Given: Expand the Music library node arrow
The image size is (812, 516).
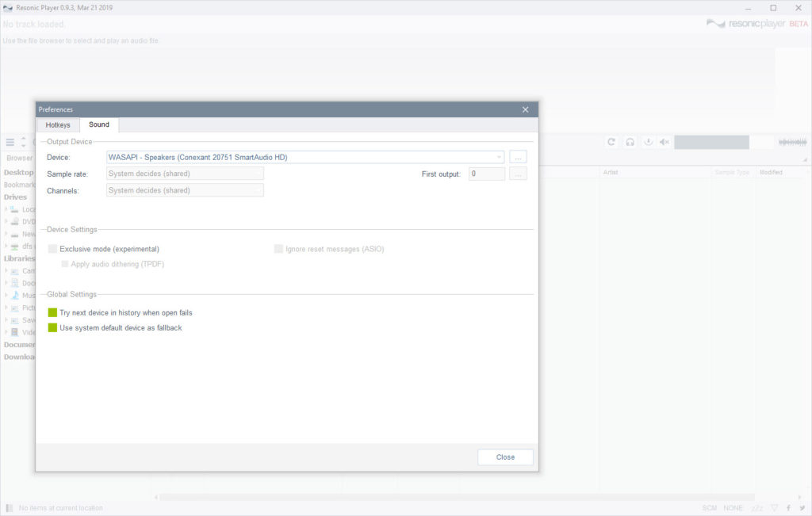Looking at the screenshot, I should coord(6,295).
